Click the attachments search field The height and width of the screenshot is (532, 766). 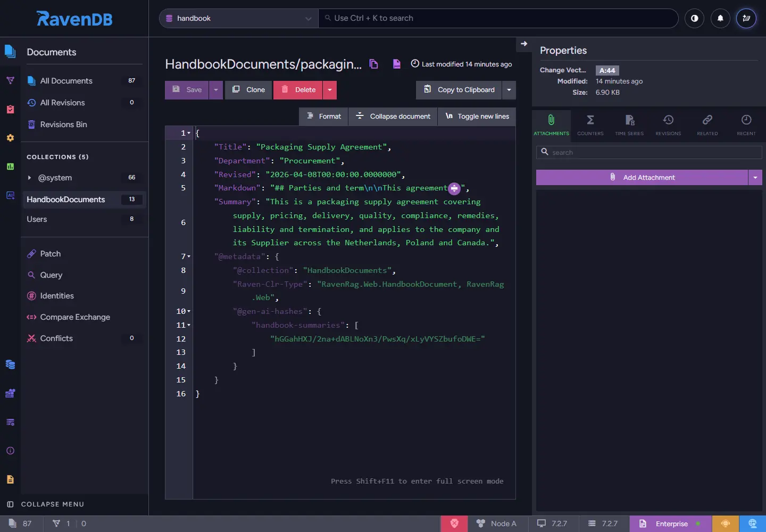(x=649, y=152)
